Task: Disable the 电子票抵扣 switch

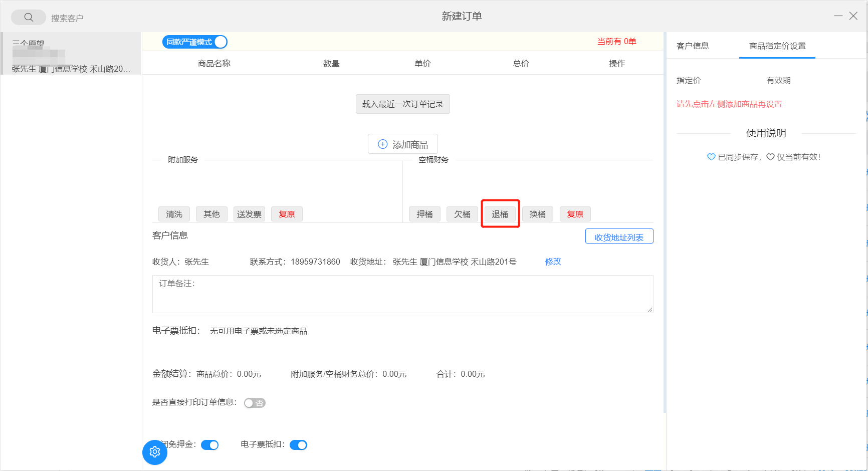Action: click(x=298, y=445)
